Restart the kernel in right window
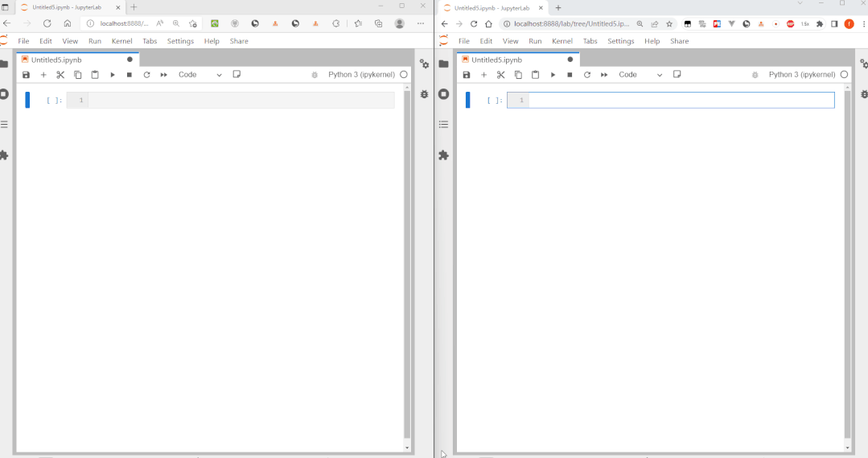Image resolution: width=868 pixels, height=458 pixels. [586, 75]
